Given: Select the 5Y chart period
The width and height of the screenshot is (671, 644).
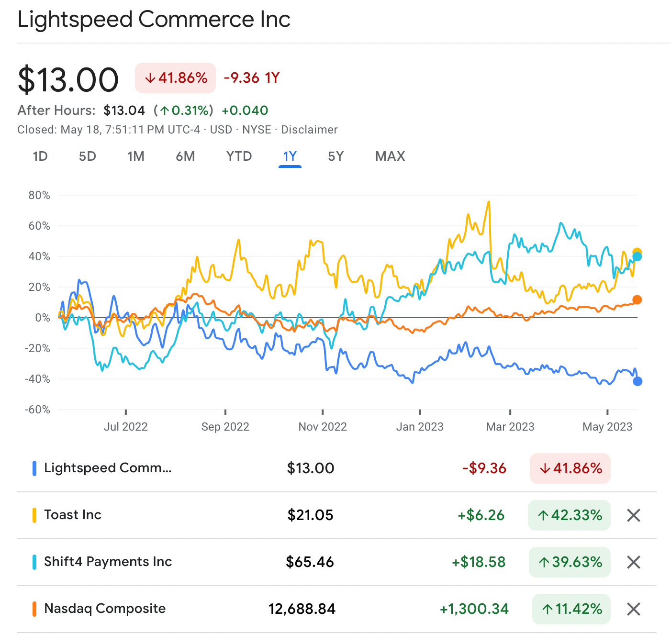Looking at the screenshot, I should point(335,156).
